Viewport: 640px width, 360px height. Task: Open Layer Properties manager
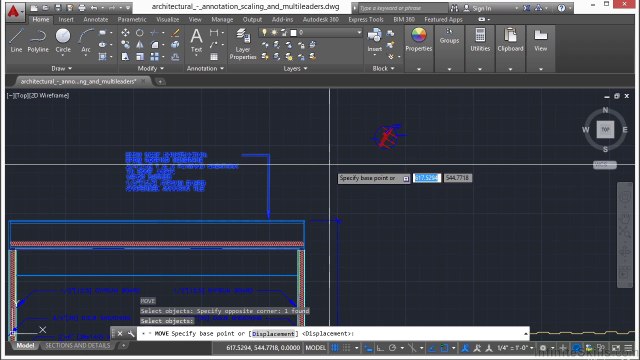coord(243,44)
